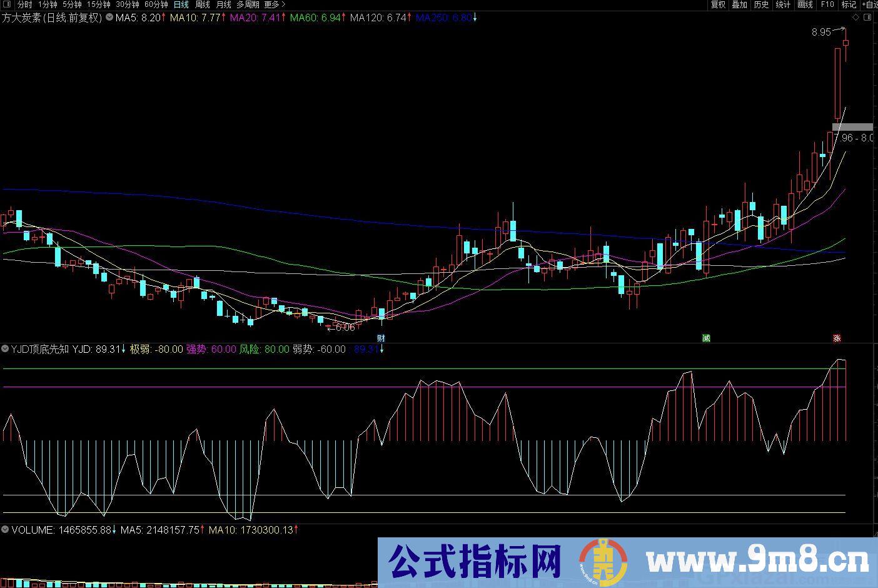Image resolution: width=878 pixels, height=588 pixels.
Task: Click the 财 financial marker icon
Action: 381,338
